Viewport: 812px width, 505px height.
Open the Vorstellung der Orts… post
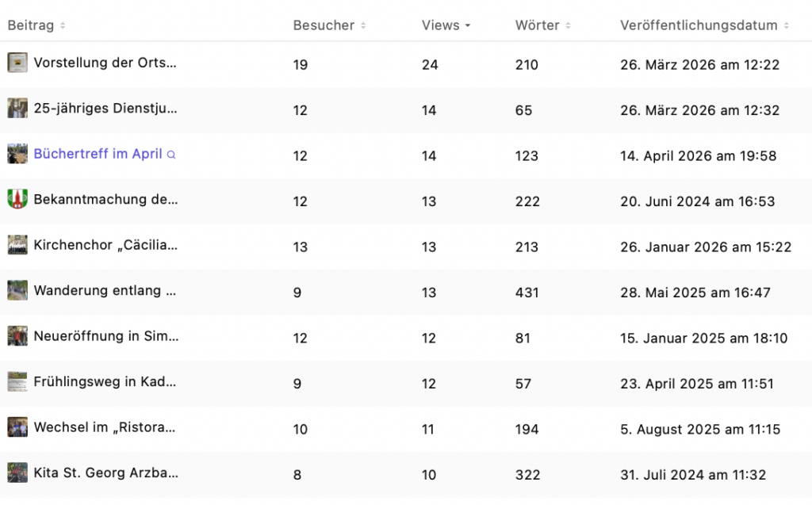pyautogui.click(x=105, y=63)
